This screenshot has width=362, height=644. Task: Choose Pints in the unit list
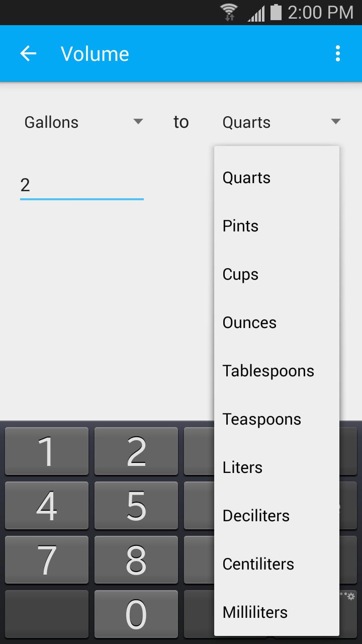[x=277, y=226]
